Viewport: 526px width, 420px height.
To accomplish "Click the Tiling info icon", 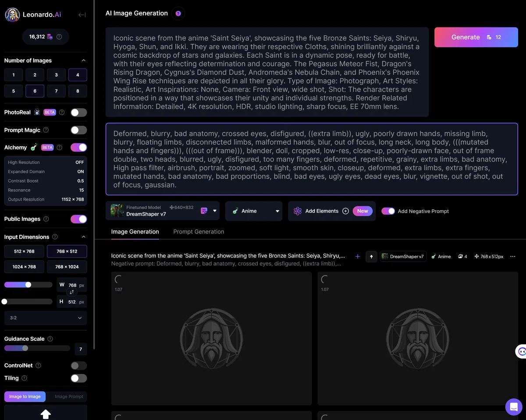I will (x=24, y=378).
